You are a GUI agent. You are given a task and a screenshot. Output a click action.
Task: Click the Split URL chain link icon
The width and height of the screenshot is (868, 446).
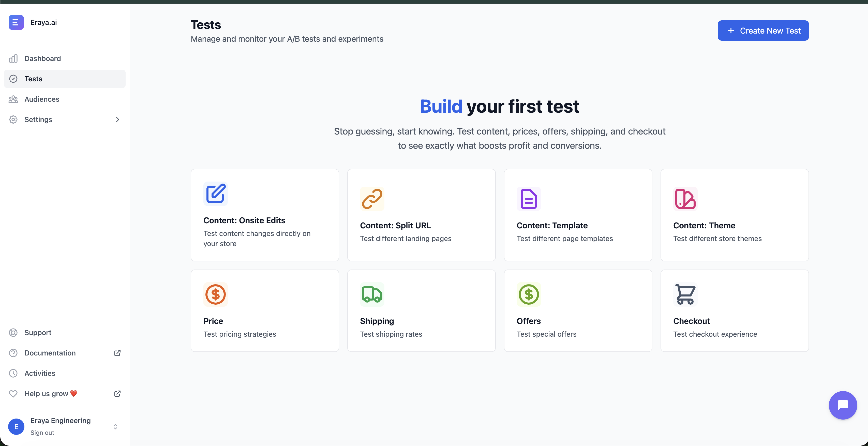coord(372,199)
